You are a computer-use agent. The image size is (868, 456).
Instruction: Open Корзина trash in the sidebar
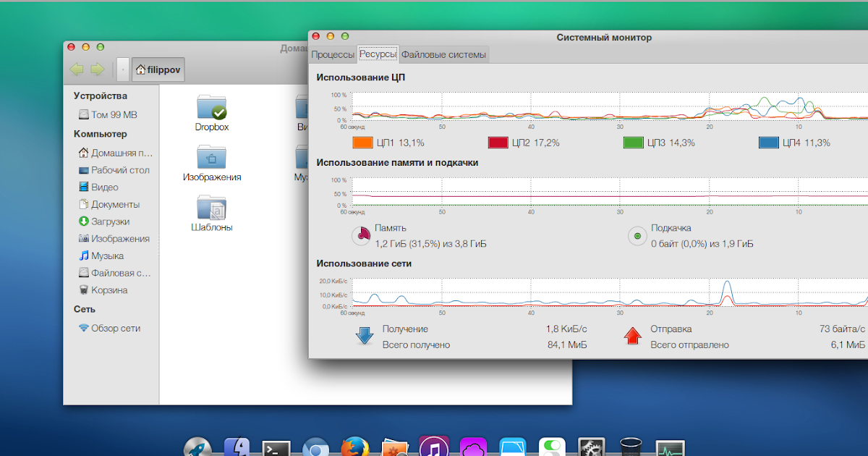103,290
